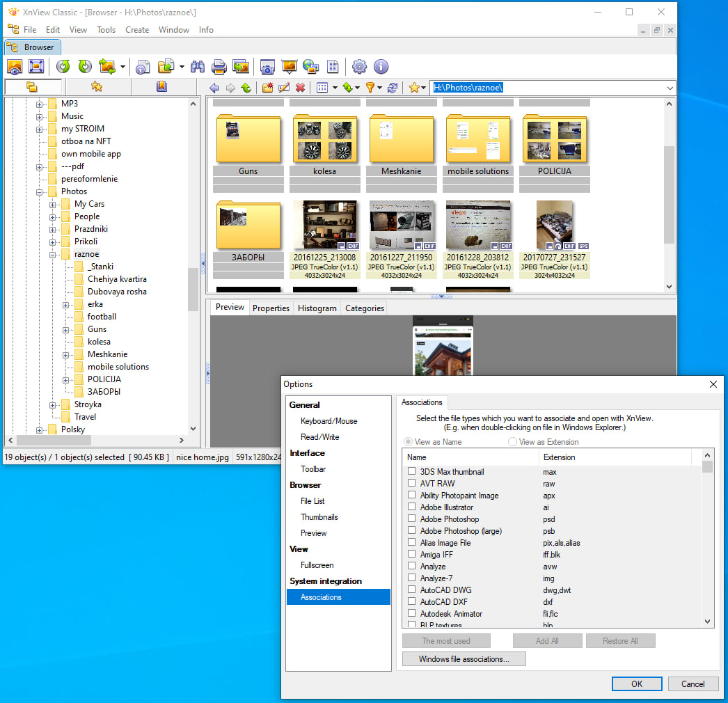Open the Tools menu
728x703 pixels.
106,30
